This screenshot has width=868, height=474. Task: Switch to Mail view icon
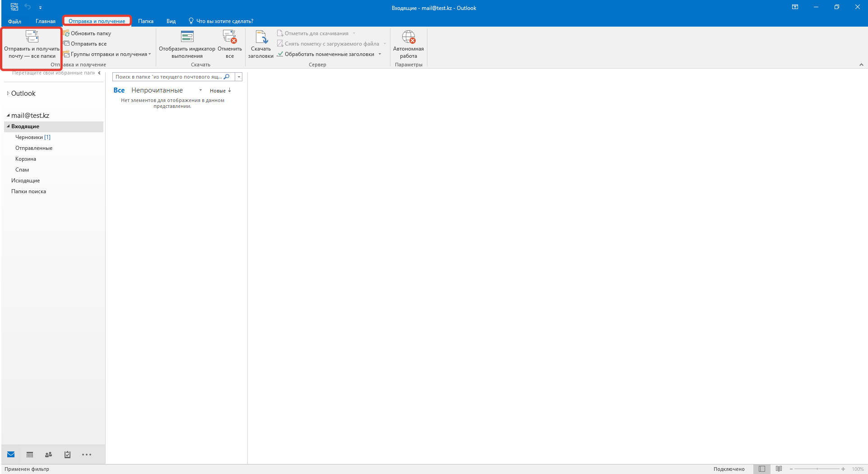[x=11, y=455]
